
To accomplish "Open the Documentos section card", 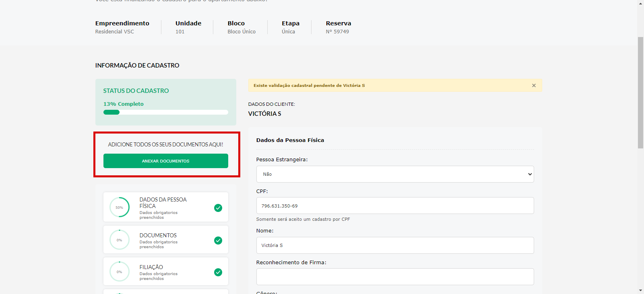I will pos(166,240).
